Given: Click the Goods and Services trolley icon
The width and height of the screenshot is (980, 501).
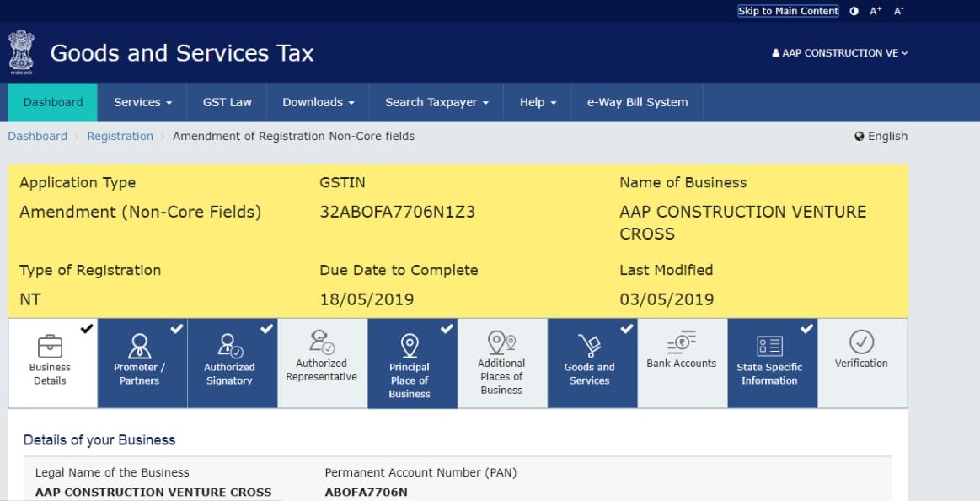Looking at the screenshot, I should (x=589, y=346).
